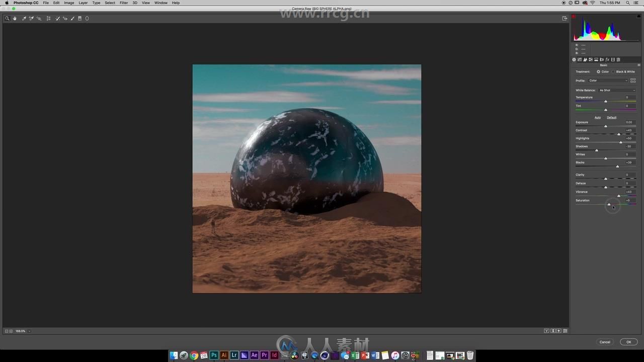Click the Tint slider handle
The width and height of the screenshot is (644, 362).
[x=606, y=110]
